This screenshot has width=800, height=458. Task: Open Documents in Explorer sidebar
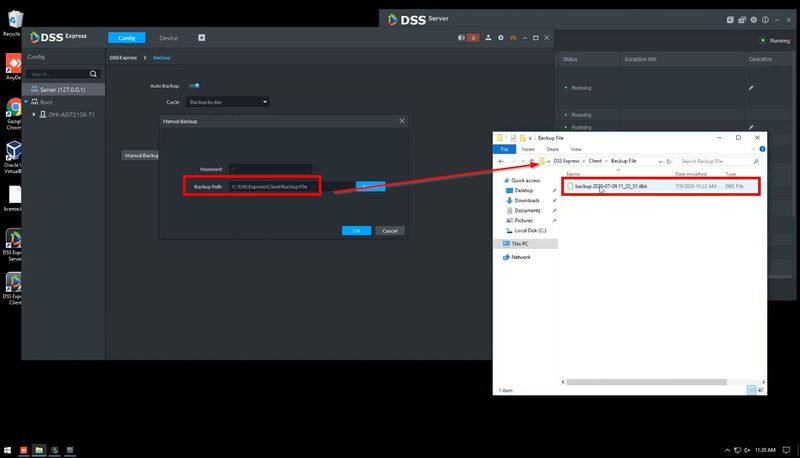point(527,211)
